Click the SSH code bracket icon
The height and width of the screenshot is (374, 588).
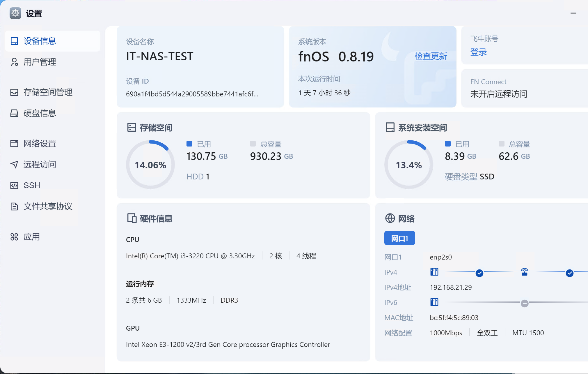click(14, 186)
